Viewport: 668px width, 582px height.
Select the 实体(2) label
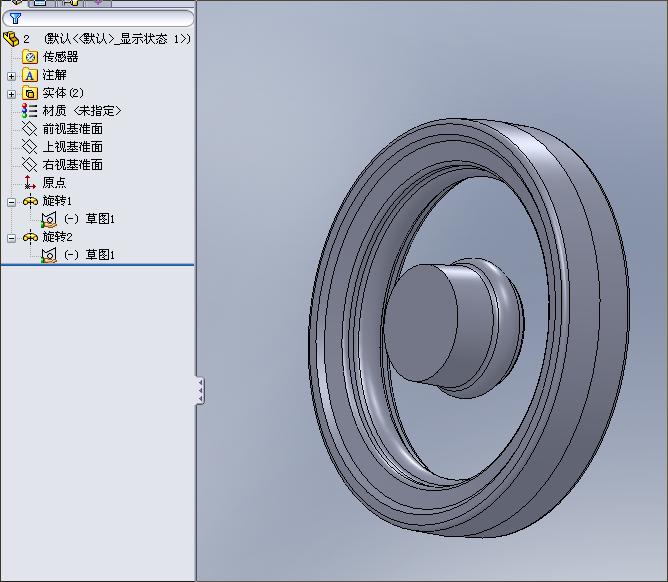(x=63, y=93)
